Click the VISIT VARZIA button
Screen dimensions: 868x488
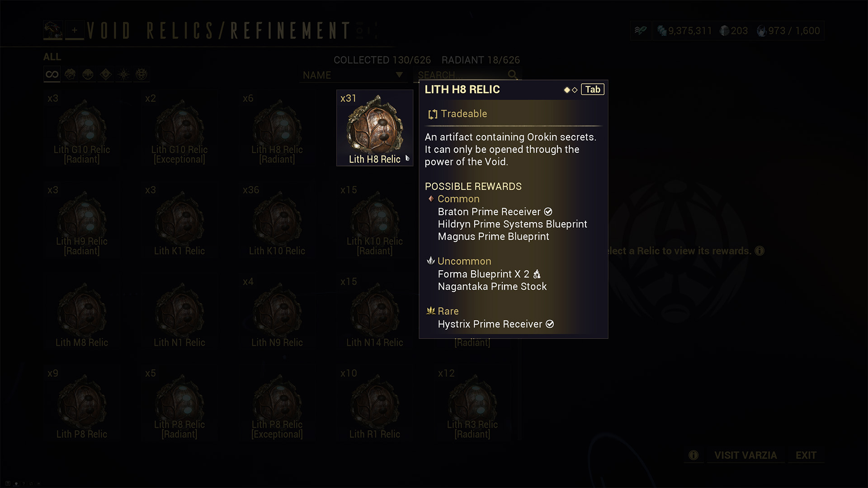click(745, 455)
